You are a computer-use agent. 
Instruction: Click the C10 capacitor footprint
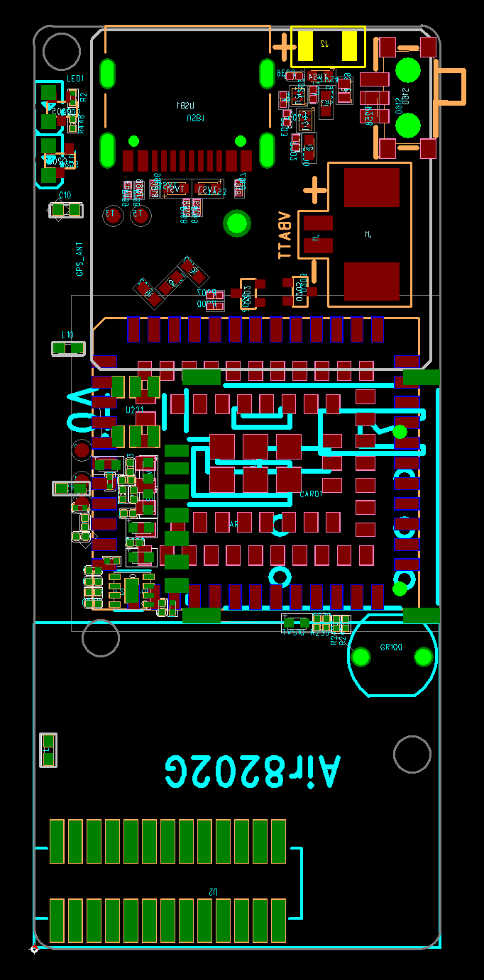[66, 210]
